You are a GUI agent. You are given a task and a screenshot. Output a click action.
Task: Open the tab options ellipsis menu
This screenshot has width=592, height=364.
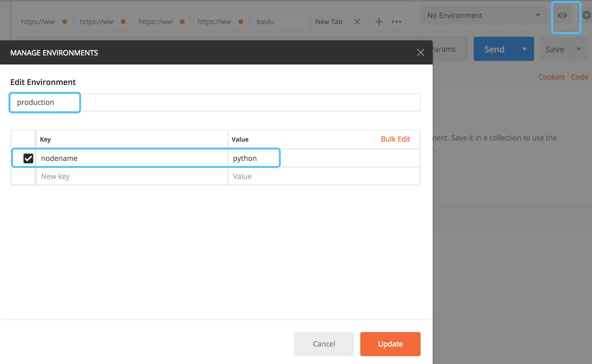click(396, 22)
